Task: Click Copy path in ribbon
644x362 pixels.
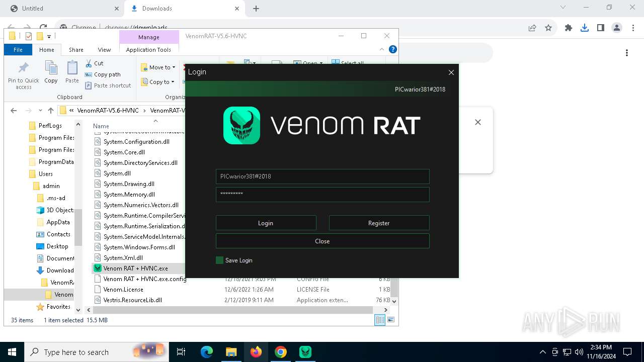Action: (x=103, y=74)
